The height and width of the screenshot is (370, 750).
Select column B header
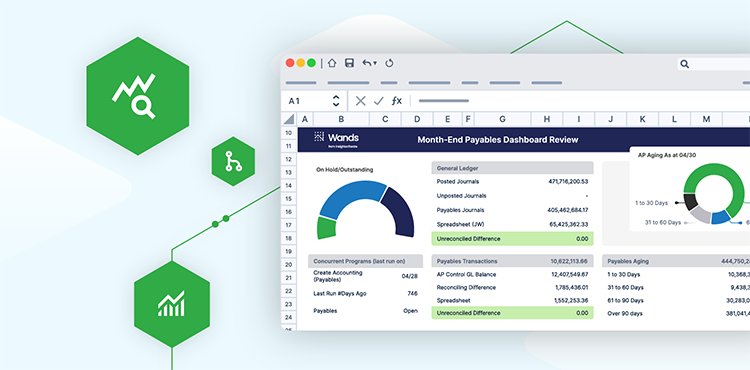click(x=341, y=119)
